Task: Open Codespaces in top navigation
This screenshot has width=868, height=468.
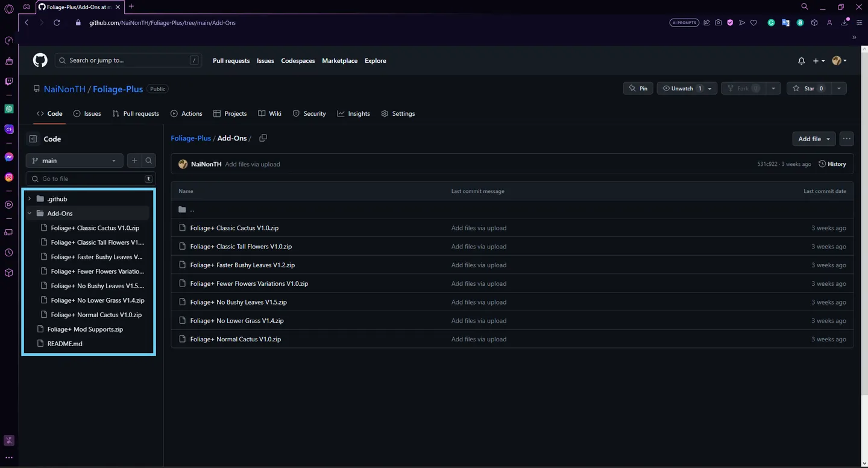Action: pyautogui.click(x=298, y=61)
